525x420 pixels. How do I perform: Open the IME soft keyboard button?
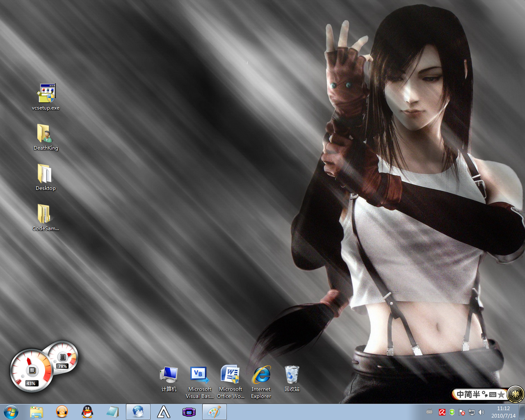[x=493, y=395]
